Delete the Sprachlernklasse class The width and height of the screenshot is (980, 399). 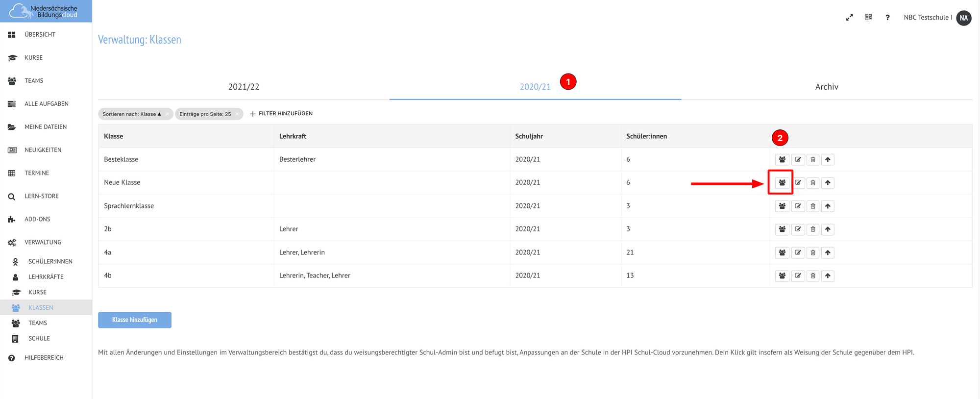(x=813, y=206)
